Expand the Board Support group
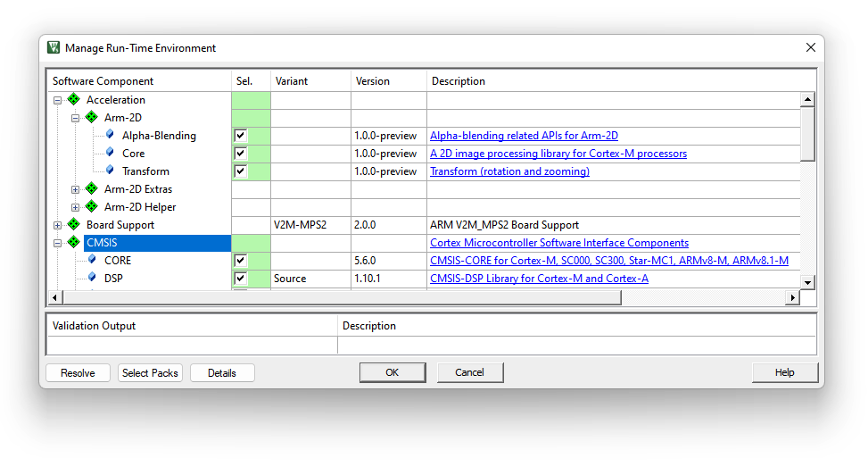 (x=58, y=225)
